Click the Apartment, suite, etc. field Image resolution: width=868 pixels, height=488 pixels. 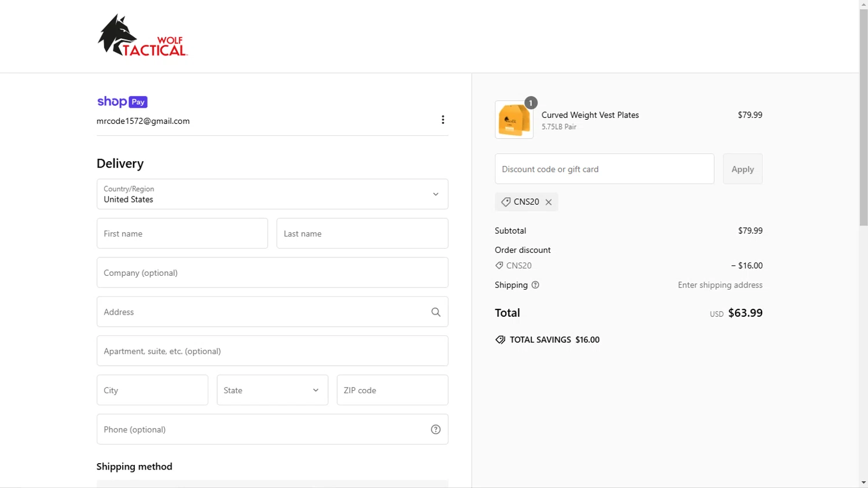click(x=273, y=351)
